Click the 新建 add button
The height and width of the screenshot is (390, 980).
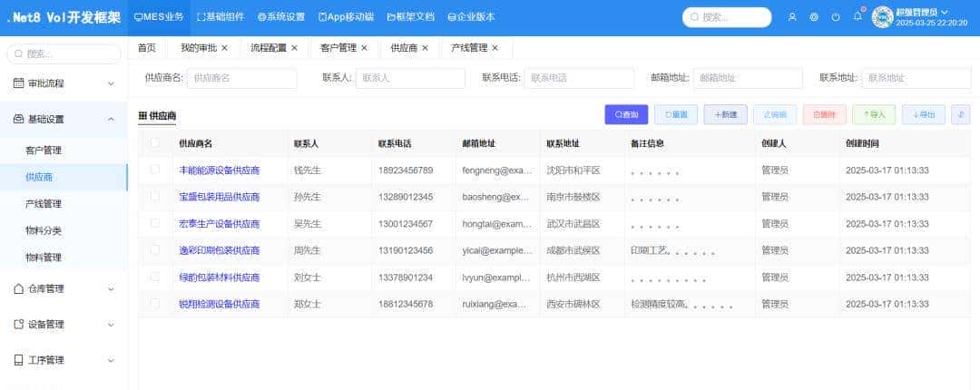[x=726, y=114]
